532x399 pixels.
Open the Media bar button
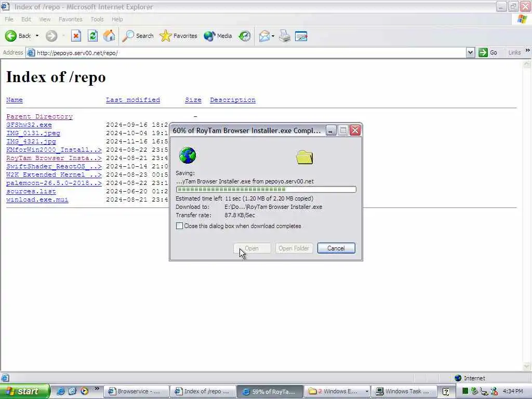(218, 36)
